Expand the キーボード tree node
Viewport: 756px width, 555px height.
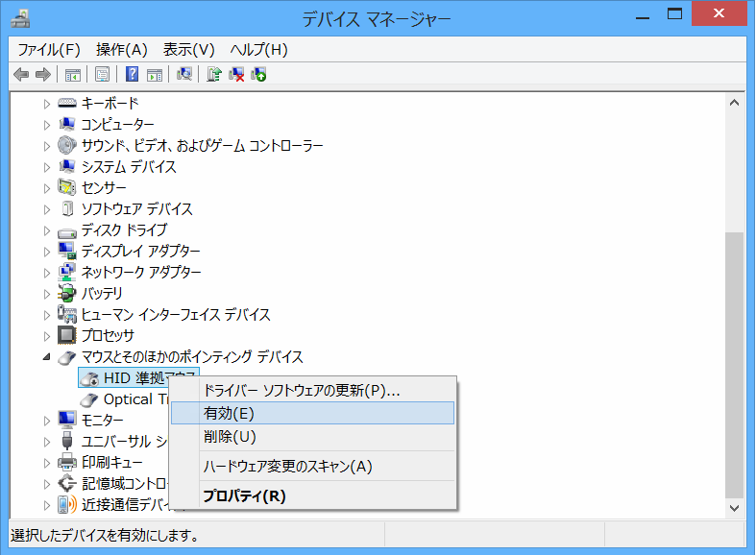[x=46, y=104]
